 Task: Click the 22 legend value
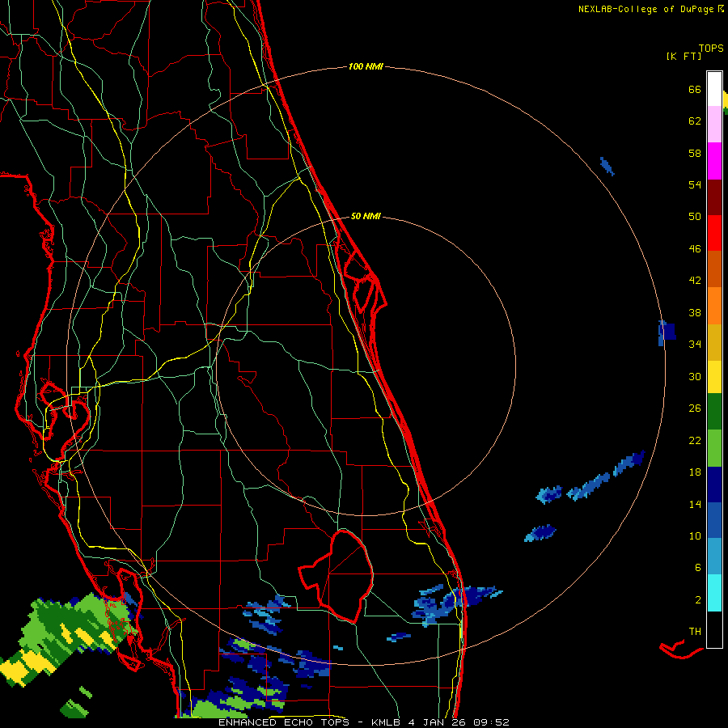tap(695, 440)
